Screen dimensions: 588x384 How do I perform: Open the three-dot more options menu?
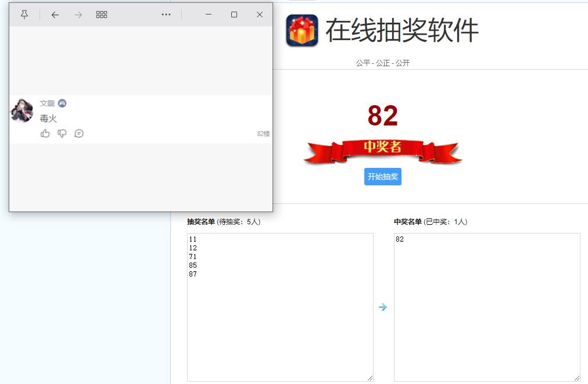coord(166,15)
